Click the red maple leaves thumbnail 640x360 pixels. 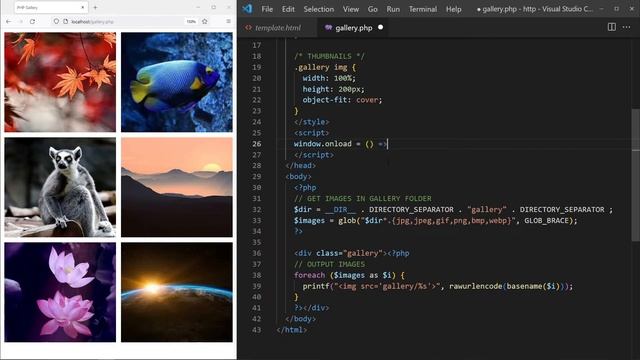click(x=60, y=82)
